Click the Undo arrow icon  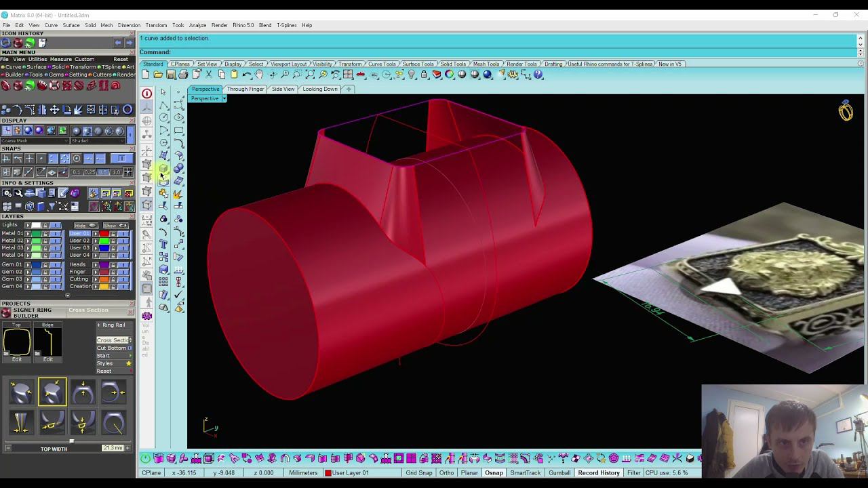point(247,75)
